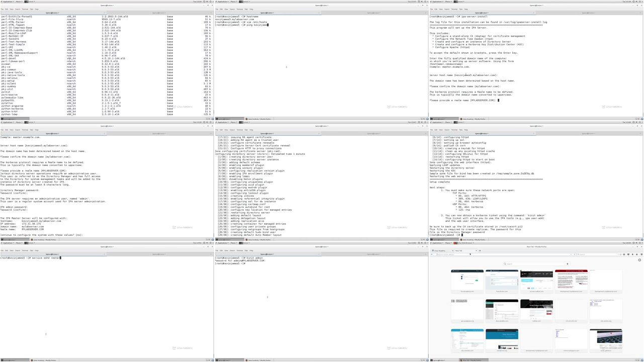Open the first top-site thumbnail in Firefox
Viewport: 644px width, 362px height.
468,280
